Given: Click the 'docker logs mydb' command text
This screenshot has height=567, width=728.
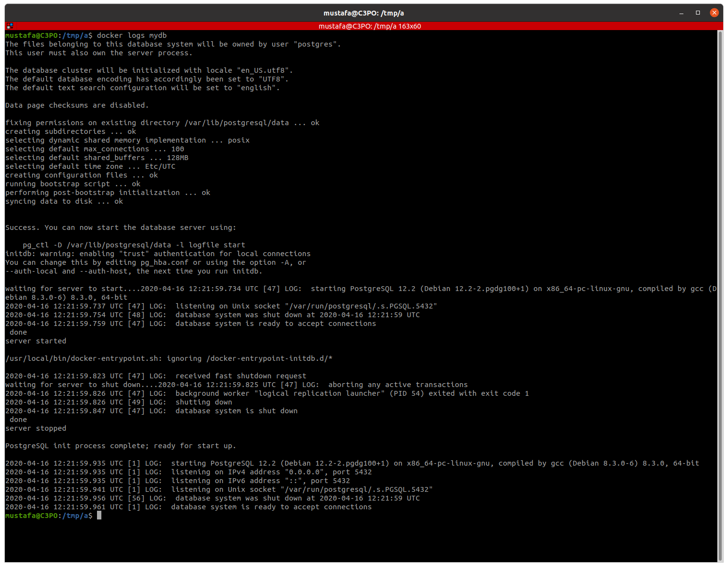Looking at the screenshot, I should pyautogui.click(x=132, y=35).
